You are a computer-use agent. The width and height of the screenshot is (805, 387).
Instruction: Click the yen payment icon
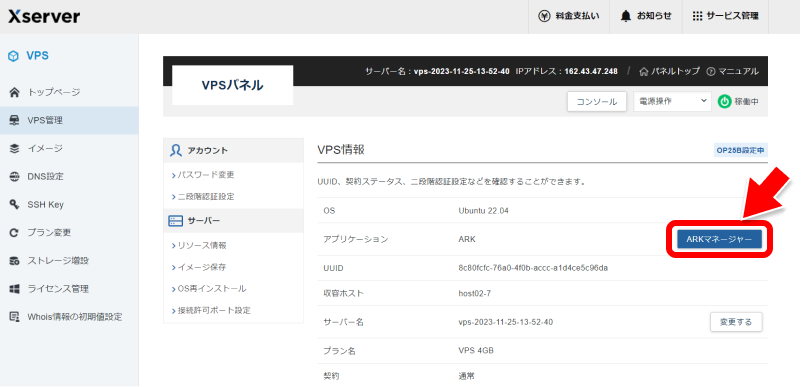pos(544,16)
